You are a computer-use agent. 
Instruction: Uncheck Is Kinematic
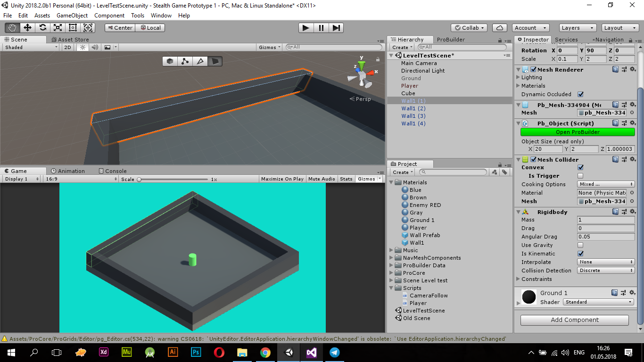click(580, 254)
